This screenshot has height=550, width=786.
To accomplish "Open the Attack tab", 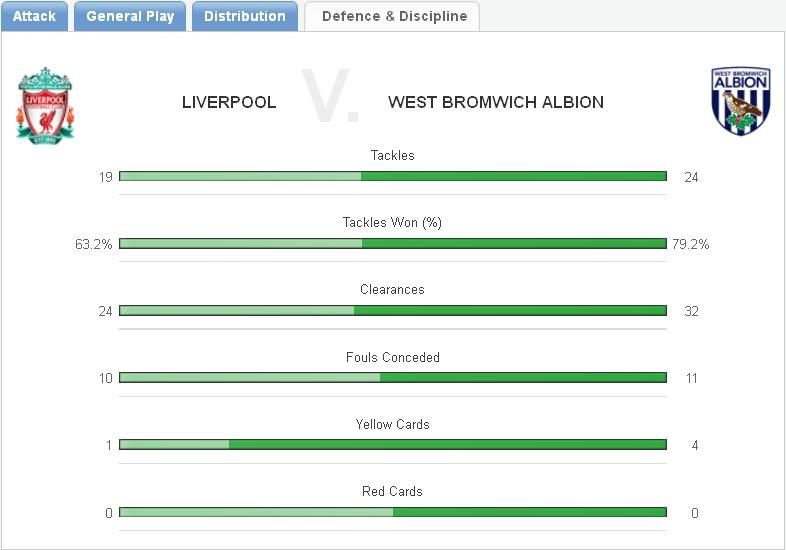I will pyautogui.click(x=34, y=16).
